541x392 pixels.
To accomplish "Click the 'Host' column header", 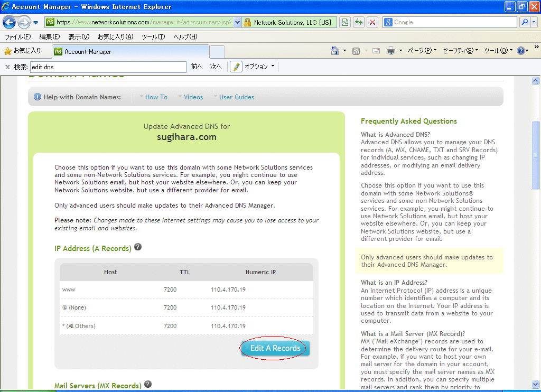I will pos(110,272).
